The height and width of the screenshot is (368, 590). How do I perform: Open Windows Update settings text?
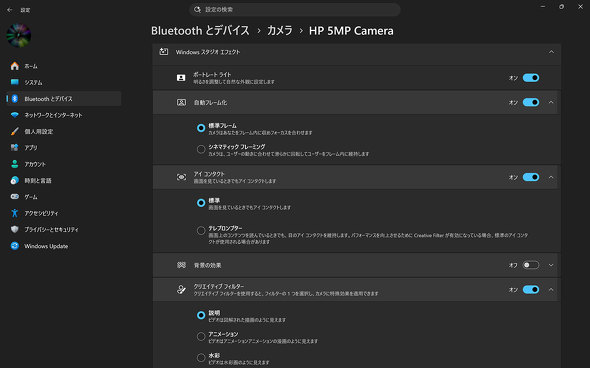(x=46, y=246)
